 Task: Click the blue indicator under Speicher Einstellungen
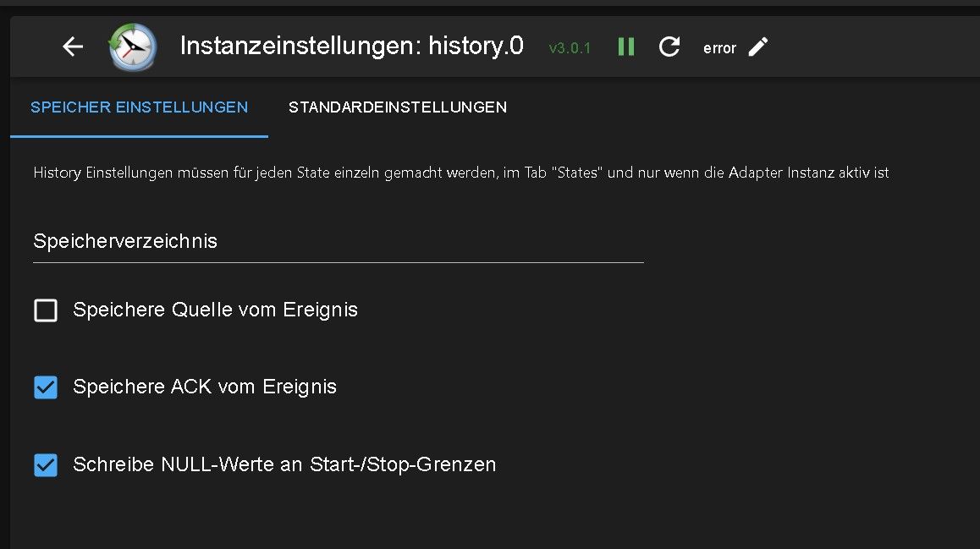pos(139,135)
